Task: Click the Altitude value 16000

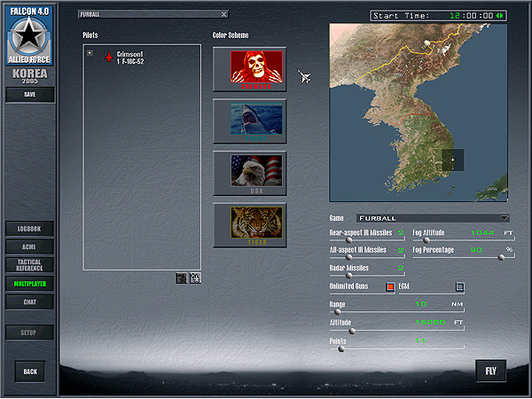Action: [x=431, y=322]
